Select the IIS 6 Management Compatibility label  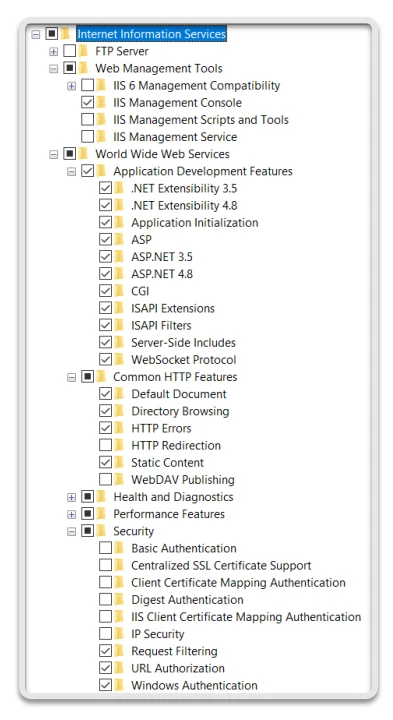coord(196,85)
